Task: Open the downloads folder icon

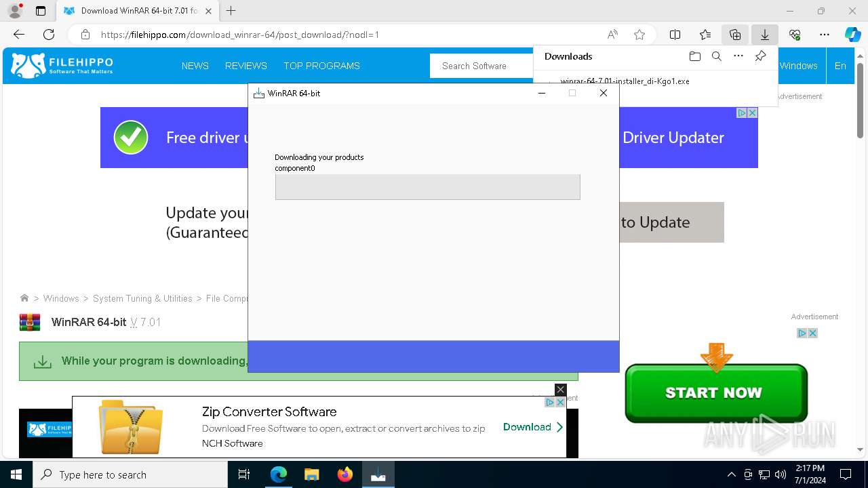Action: pyautogui.click(x=694, y=56)
